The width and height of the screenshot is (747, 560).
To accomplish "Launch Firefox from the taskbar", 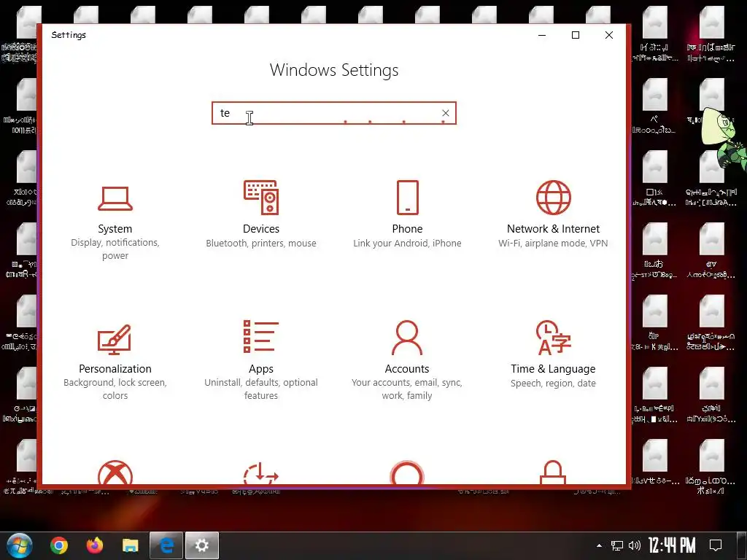I will coord(95,545).
